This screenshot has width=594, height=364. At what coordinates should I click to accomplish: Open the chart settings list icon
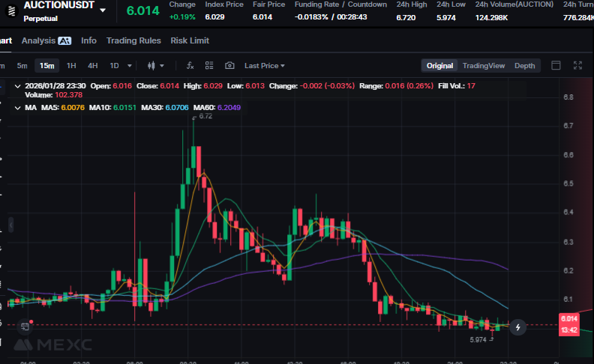pos(209,66)
